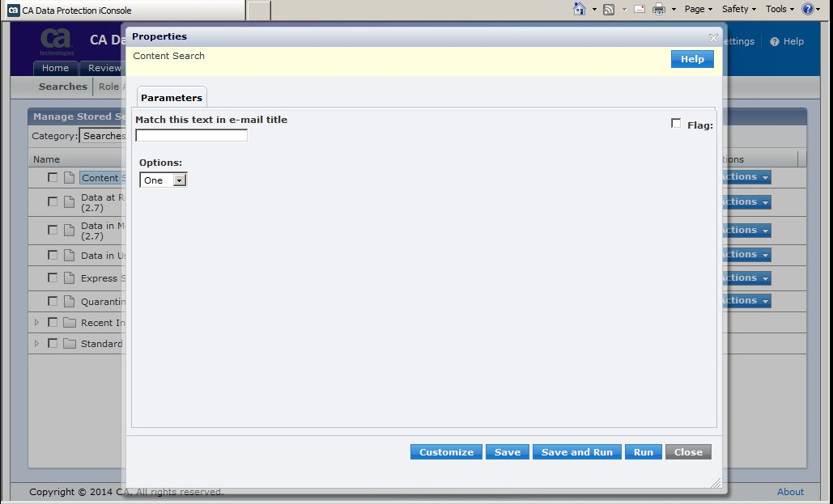Open the Searches sub-tab
This screenshot has height=504, width=833.
[62, 87]
